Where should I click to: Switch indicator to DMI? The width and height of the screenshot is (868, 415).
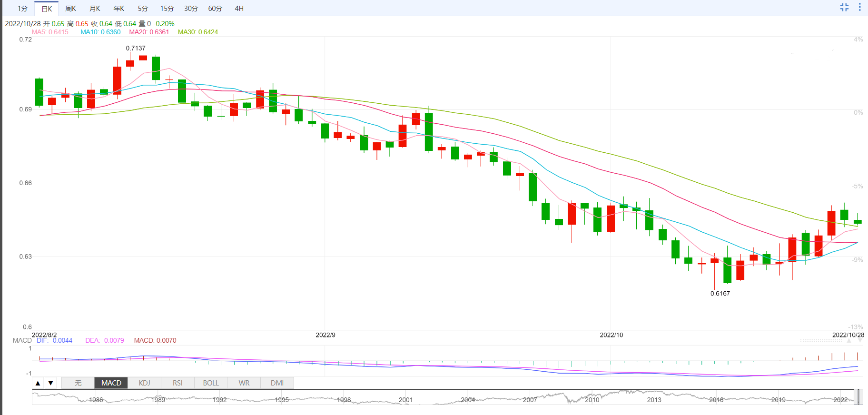pos(277,383)
